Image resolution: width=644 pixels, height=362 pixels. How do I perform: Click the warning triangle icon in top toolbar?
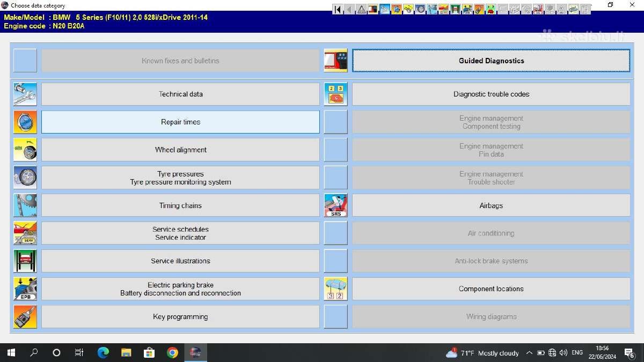(x=361, y=9)
